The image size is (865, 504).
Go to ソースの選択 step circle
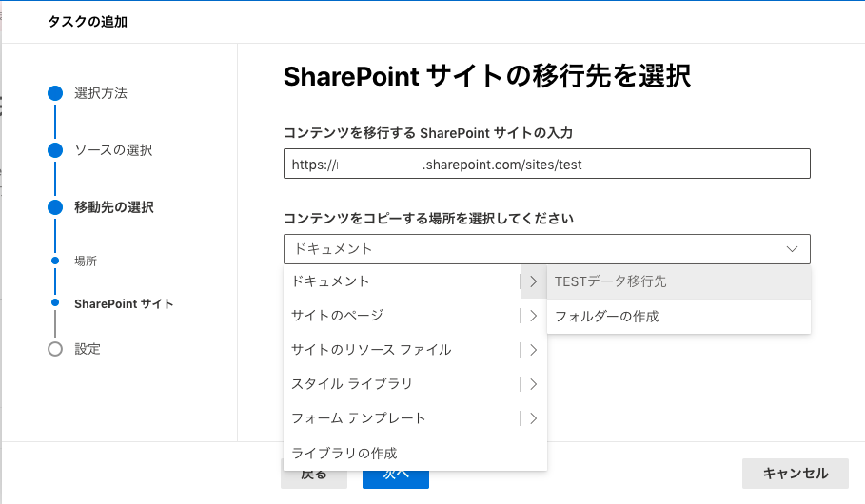coord(55,150)
